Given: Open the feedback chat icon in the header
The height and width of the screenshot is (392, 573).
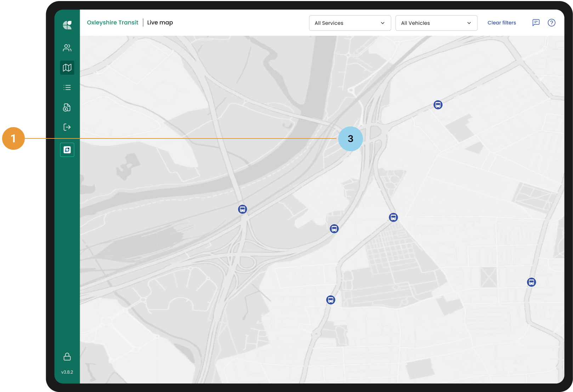Looking at the screenshot, I should click(x=536, y=23).
